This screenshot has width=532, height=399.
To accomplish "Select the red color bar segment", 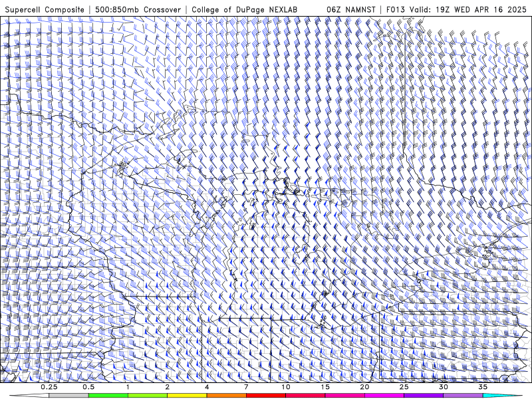I will tap(265, 396).
